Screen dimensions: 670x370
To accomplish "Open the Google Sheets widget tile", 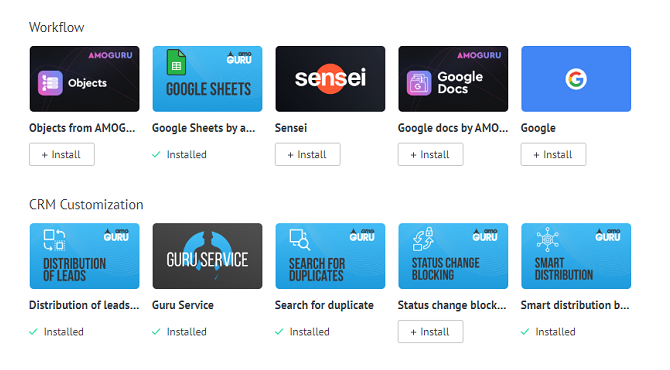I will coord(207,79).
